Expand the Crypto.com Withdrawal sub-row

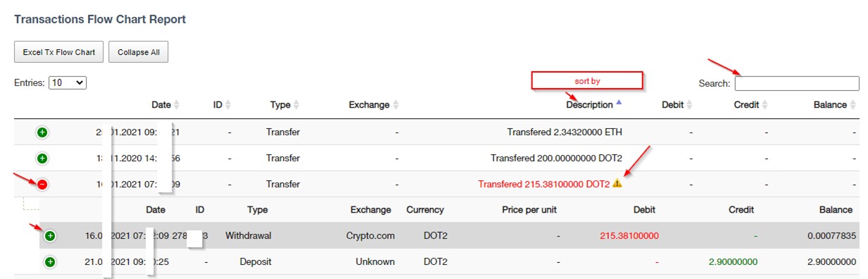[x=50, y=236]
